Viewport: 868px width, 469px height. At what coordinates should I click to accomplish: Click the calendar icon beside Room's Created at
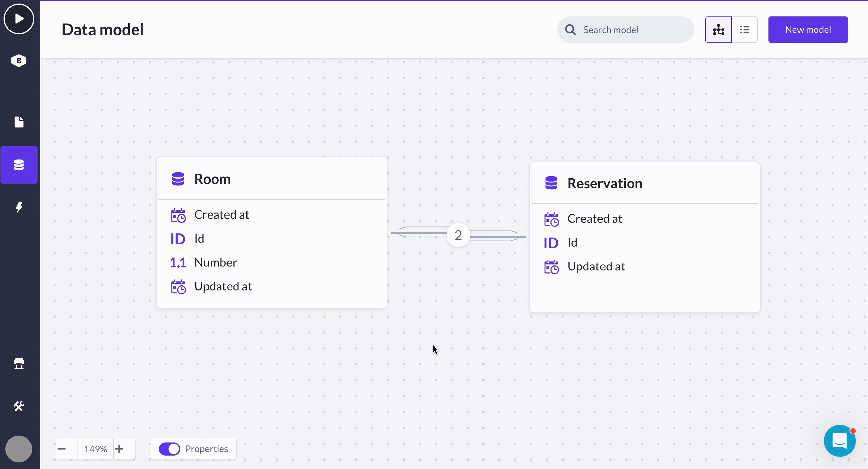pyautogui.click(x=178, y=215)
